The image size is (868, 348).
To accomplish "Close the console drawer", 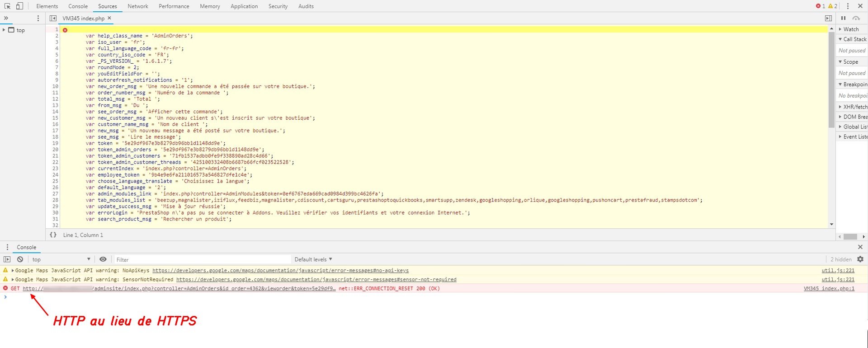I will coord(860,247).
